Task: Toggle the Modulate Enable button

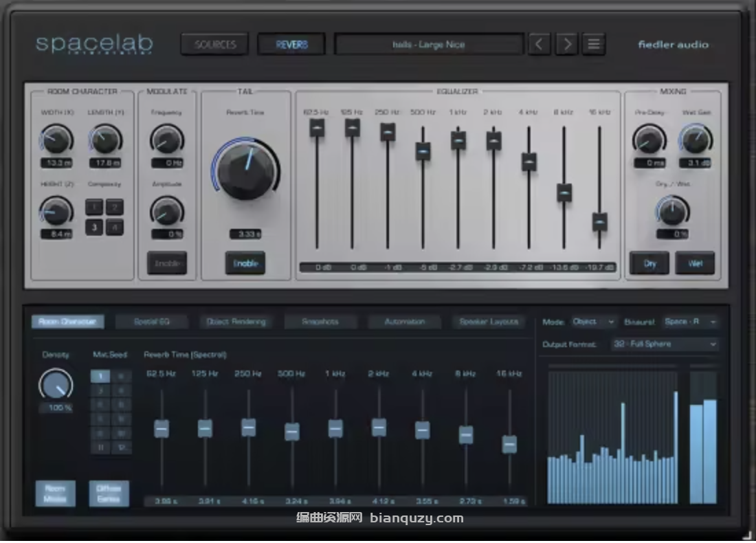Action: 167,263
